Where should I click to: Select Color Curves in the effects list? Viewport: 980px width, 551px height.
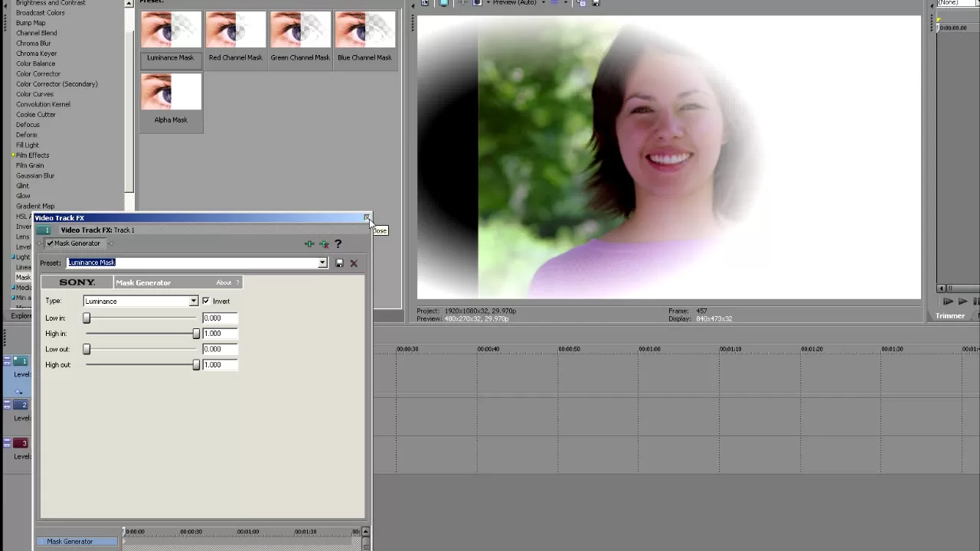[34, 94]
